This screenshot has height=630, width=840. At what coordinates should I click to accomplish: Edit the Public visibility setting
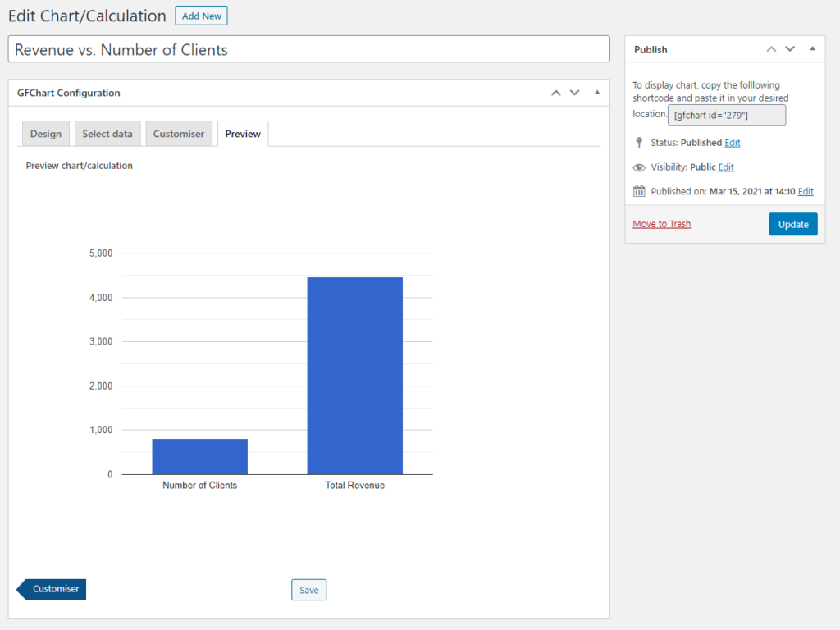pos(725,167)
